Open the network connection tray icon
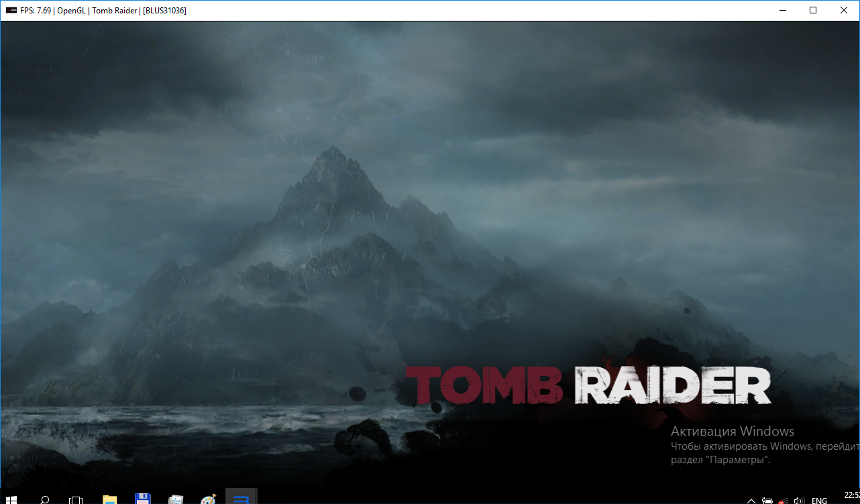This screenshot has height=504, width=860. [x=783, y=500]
